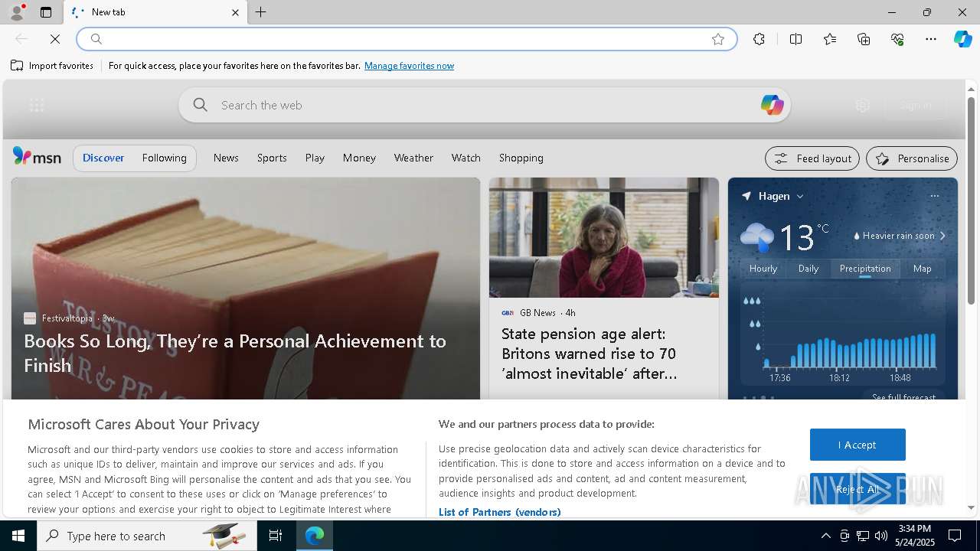980x551 pixels.
Task: Open the msn logo home
Action: pos(37,157)
